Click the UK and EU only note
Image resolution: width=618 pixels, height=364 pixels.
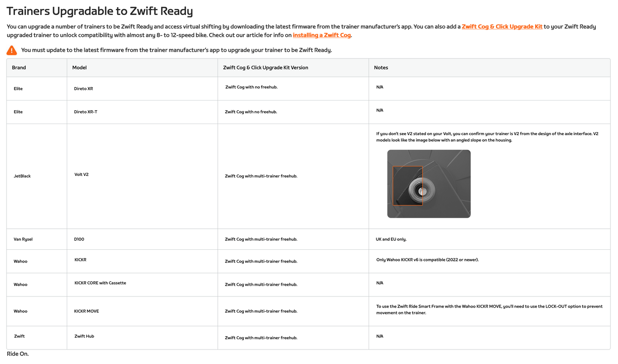391,239
